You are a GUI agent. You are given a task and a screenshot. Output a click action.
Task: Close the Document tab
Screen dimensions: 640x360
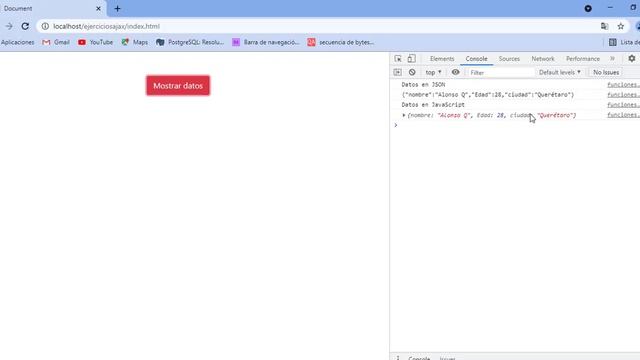98,8
